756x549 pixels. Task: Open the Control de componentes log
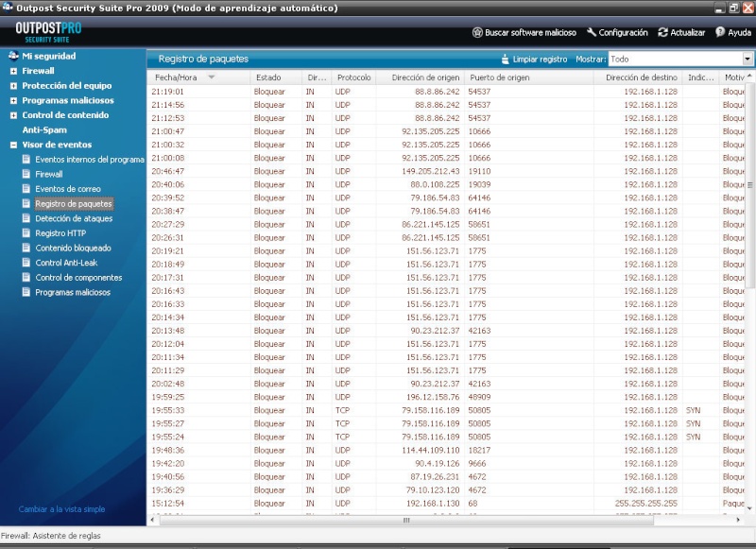point(78,278)
